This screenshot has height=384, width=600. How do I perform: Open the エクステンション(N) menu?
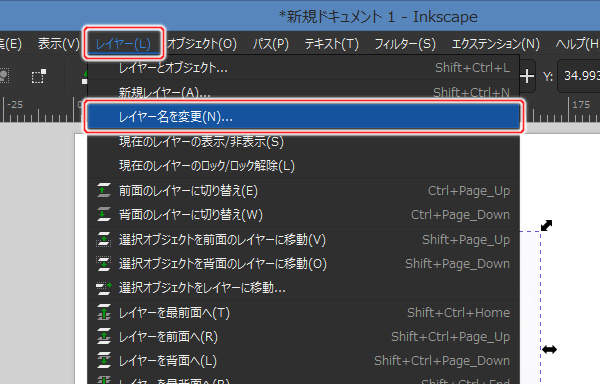[496, 44]
